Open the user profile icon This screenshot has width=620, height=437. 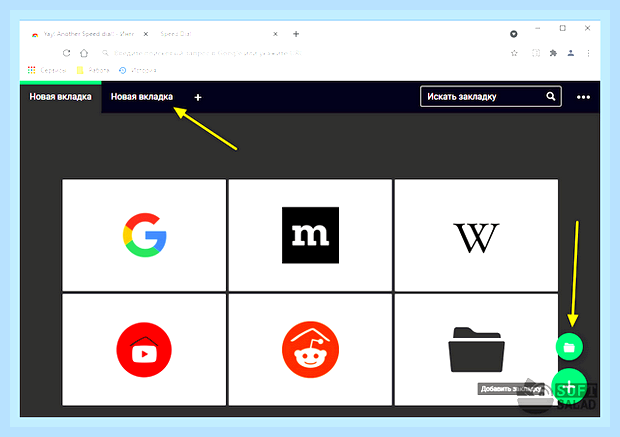pyautogui.click(x=571, y=53)
